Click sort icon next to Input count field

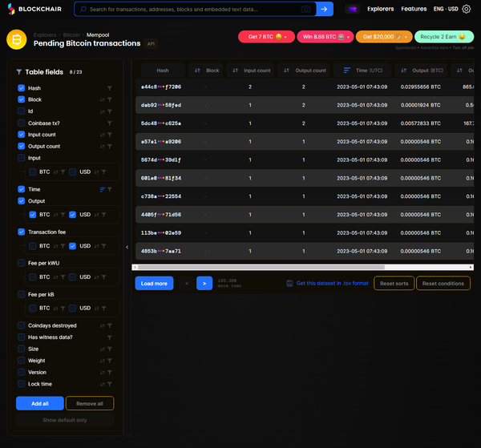coord(103,135)
